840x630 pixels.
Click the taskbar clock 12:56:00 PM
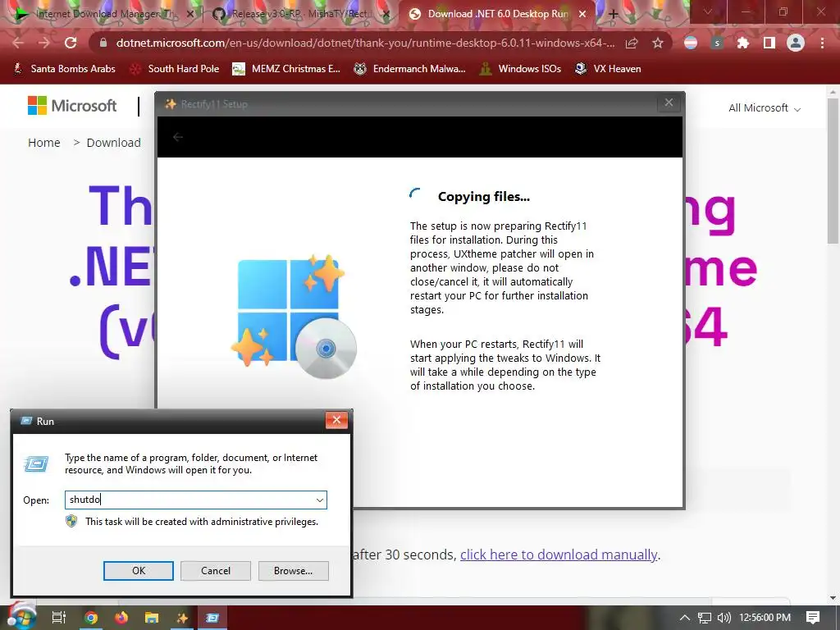(765, 618)
